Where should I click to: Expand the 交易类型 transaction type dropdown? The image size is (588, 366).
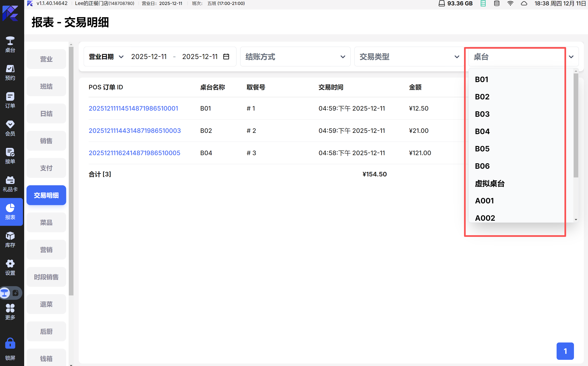click(409, 57)
